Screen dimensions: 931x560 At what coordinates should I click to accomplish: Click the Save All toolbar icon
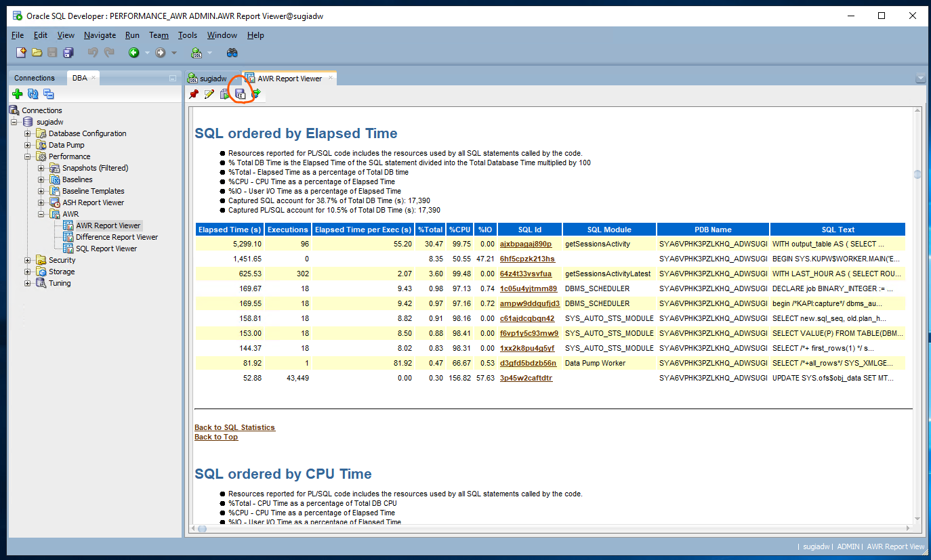[66, 52]
